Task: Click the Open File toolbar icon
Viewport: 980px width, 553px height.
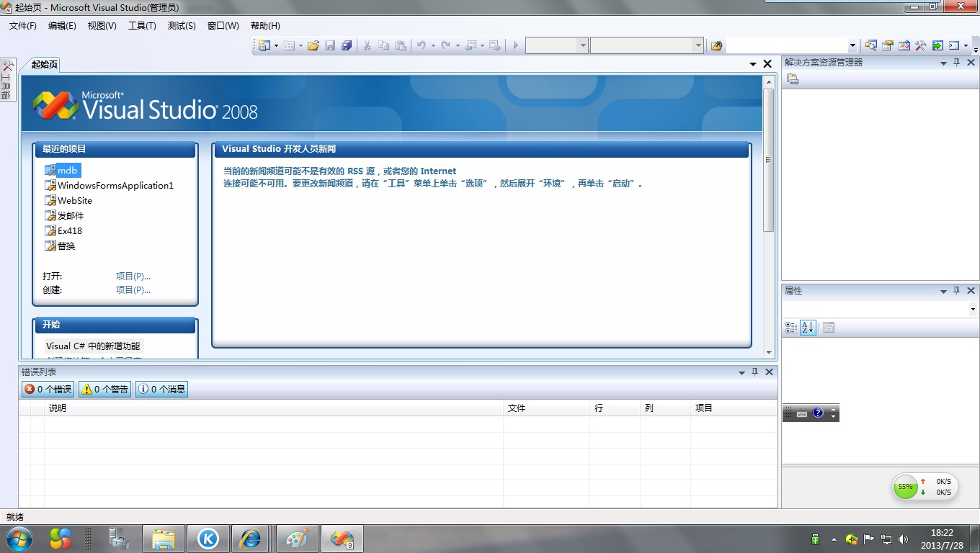Action: (313, 45)
